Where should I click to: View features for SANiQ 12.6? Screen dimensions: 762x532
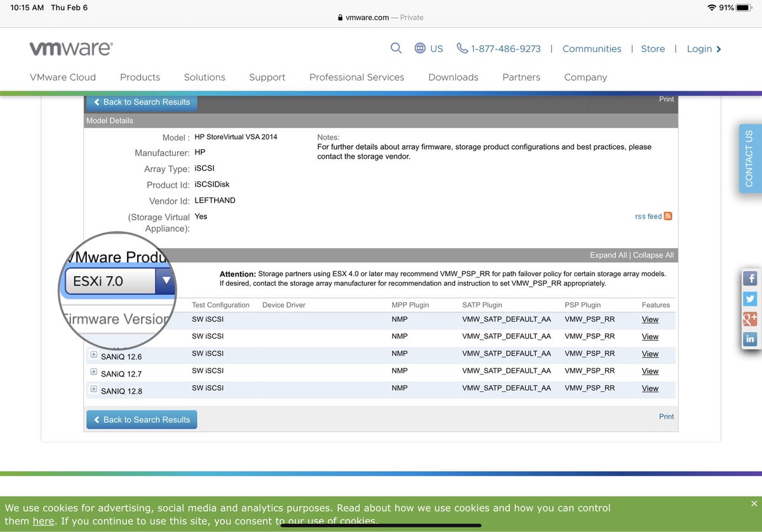point(650,354)
